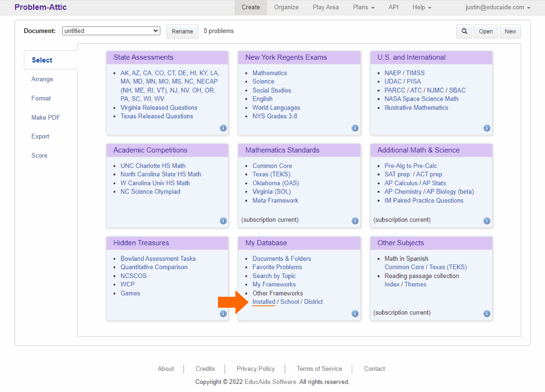Viewport: 545px width, 392px height.
Task: Open the Score sidebar tab
Action: point(39,156)
